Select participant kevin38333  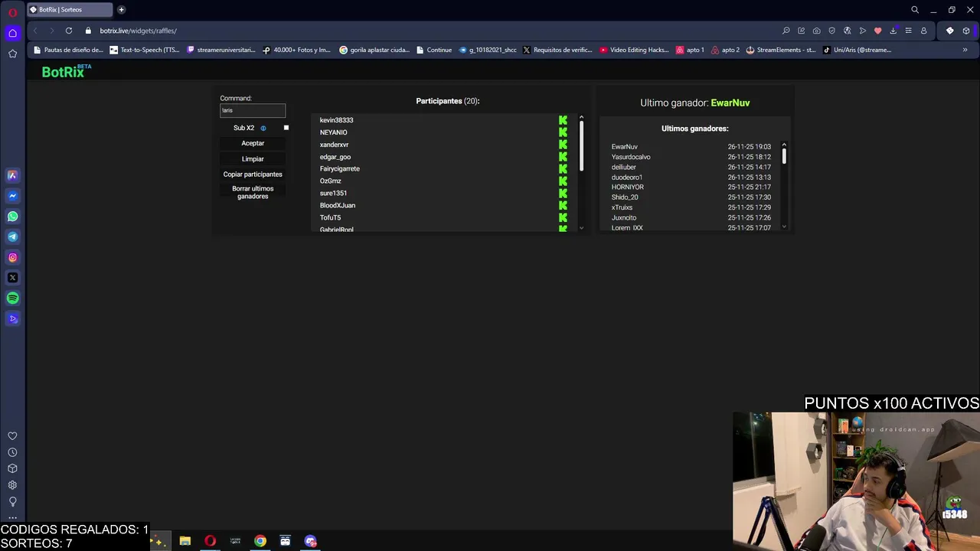[336, 120]
